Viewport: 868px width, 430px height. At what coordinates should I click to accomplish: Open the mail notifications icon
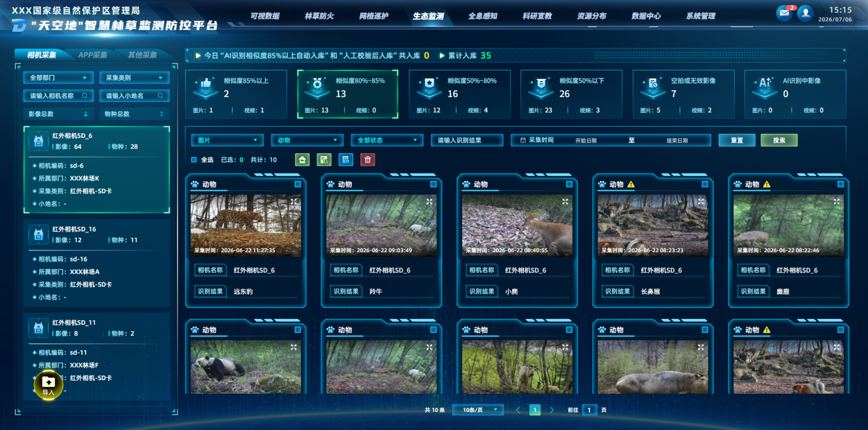785,13
